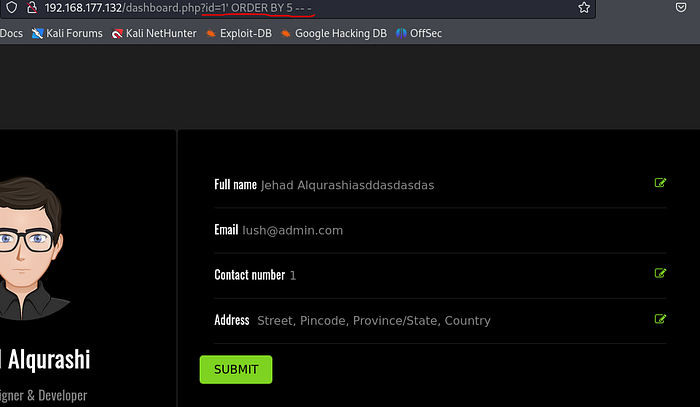This screenshot has width=700, height=407.
Task: Open the Kali Forums bookmark
Action: (67, 33)
